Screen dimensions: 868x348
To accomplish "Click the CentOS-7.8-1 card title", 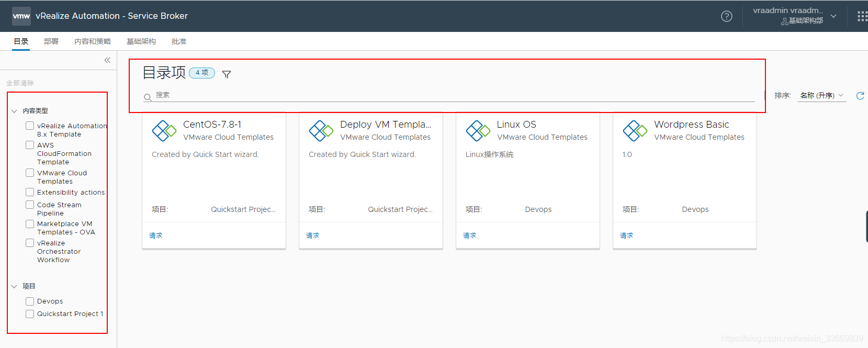I will tap(212, 125).
